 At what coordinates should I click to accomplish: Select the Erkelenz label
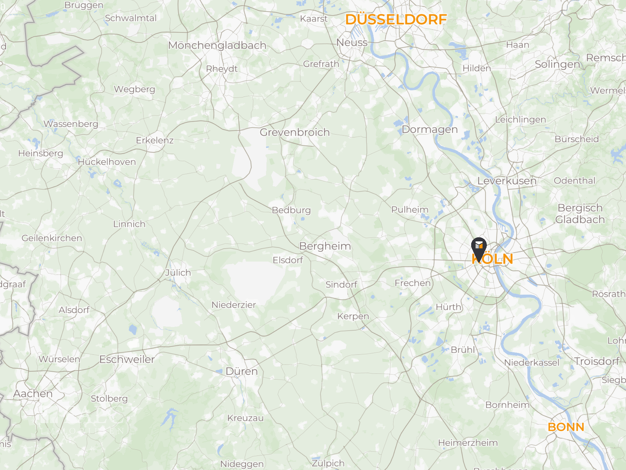pyautogui.click(x=155, y=141)
